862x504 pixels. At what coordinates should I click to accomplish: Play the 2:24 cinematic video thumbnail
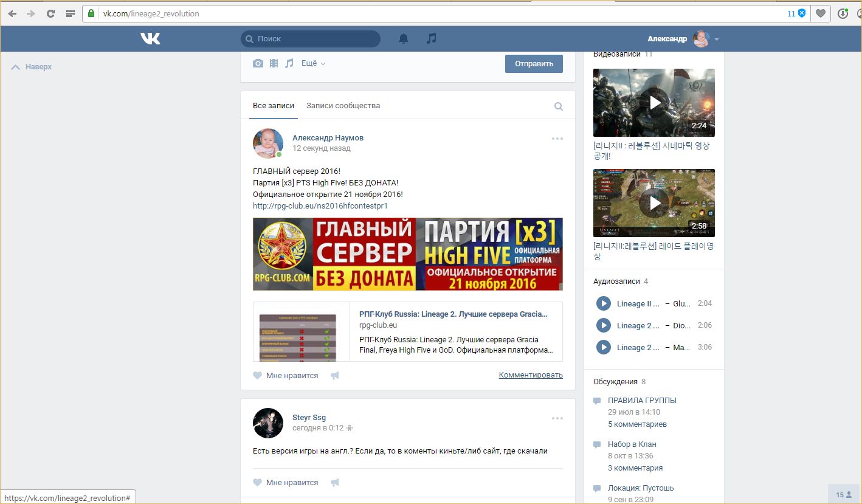[x=654, y=102]
